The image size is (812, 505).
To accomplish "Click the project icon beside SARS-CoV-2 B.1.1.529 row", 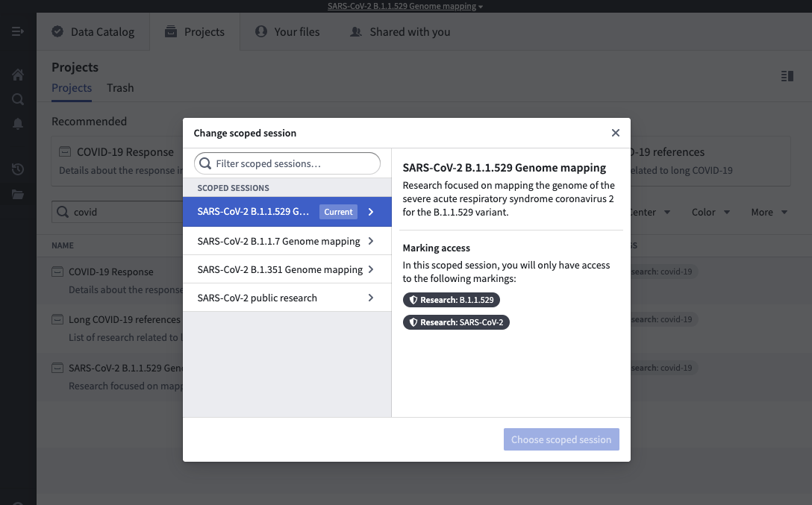I will [57, 368].
